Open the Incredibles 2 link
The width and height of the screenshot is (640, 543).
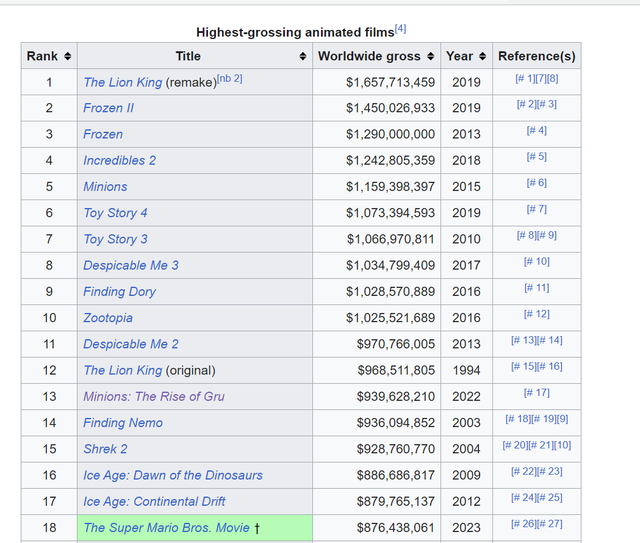120,160
